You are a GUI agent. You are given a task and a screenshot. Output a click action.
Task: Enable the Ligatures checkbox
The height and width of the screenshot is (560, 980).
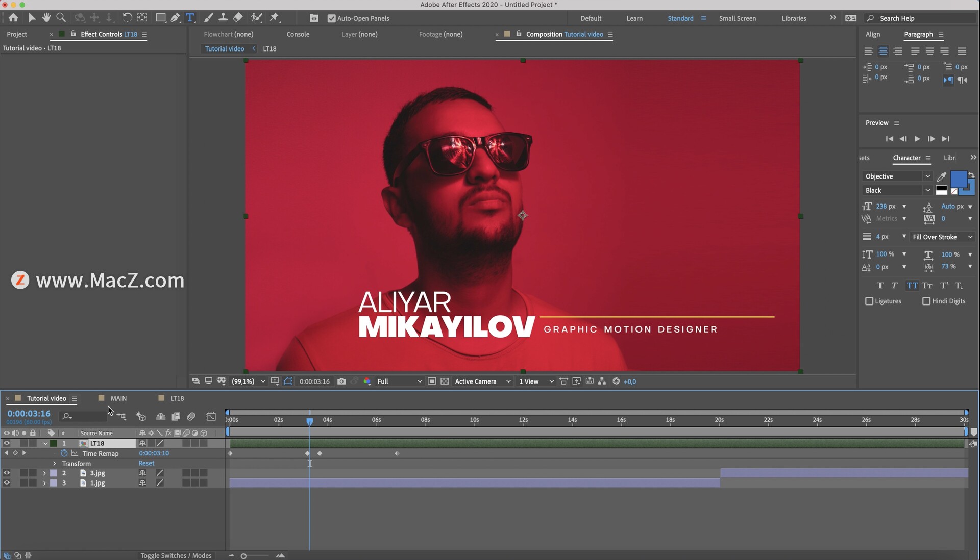pos(869,301)
